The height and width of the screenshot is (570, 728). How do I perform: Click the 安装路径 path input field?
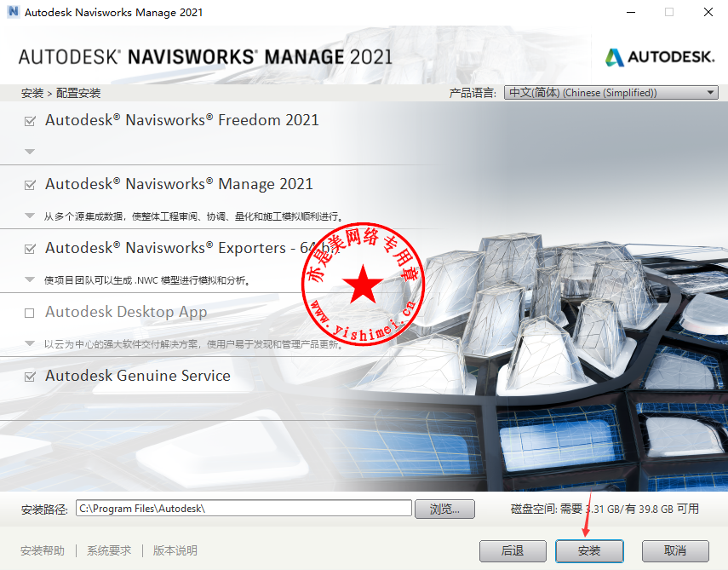[244, 508]
